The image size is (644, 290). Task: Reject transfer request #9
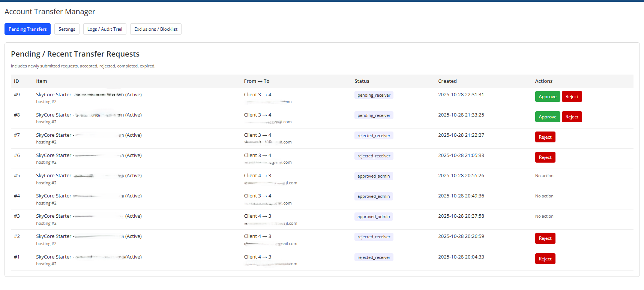(x=572, y=97)
